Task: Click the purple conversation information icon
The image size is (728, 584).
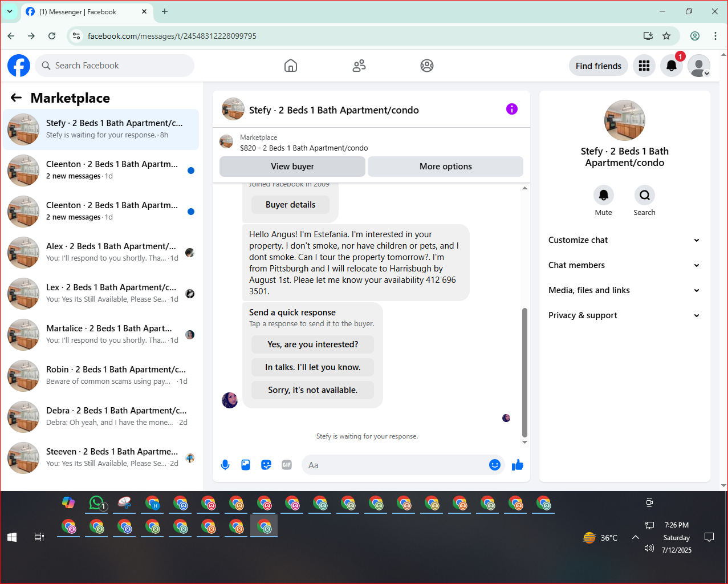Action: [512, 109]
